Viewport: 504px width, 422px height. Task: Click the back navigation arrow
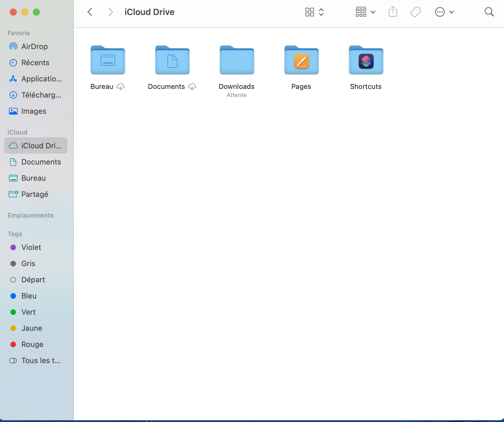[x=90, y=12]
